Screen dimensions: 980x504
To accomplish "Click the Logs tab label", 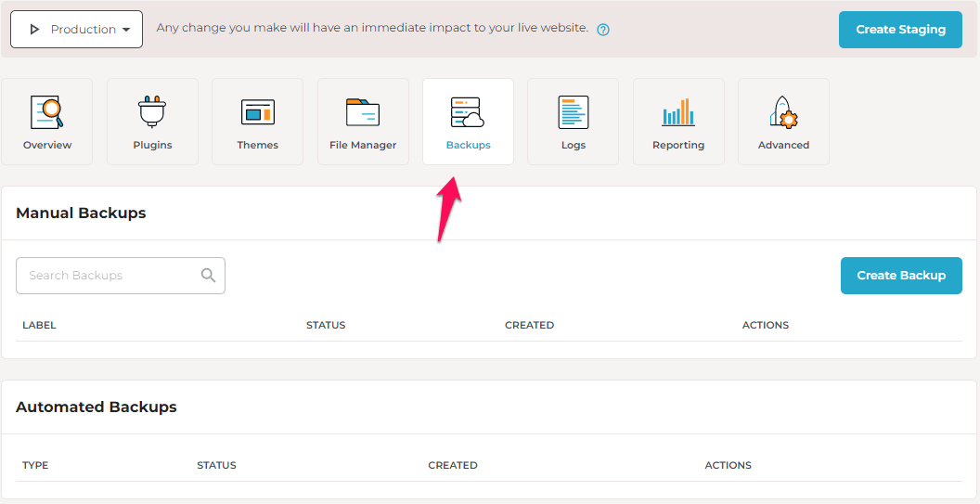I will (574, 145).
